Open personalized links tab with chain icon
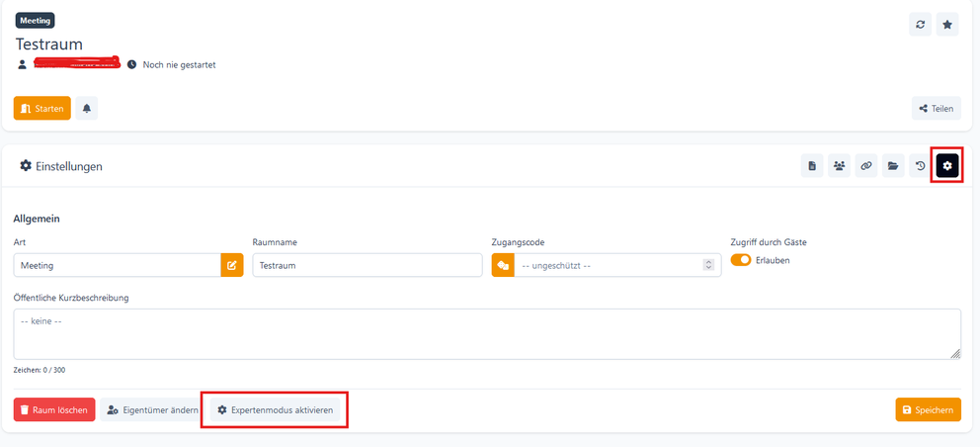 click(x=866, y=166)
